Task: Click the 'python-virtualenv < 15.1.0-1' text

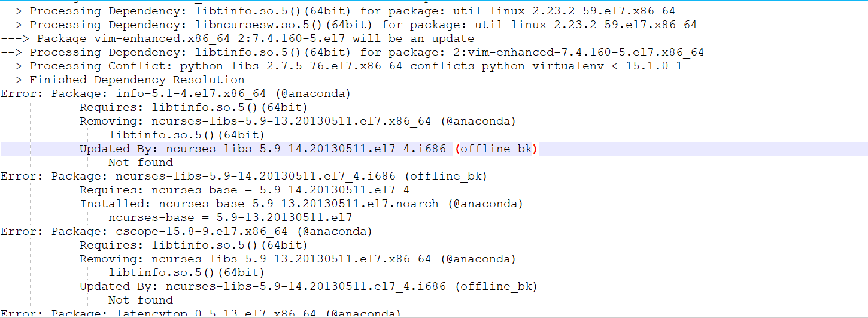Action: click(x=582, y=66)
